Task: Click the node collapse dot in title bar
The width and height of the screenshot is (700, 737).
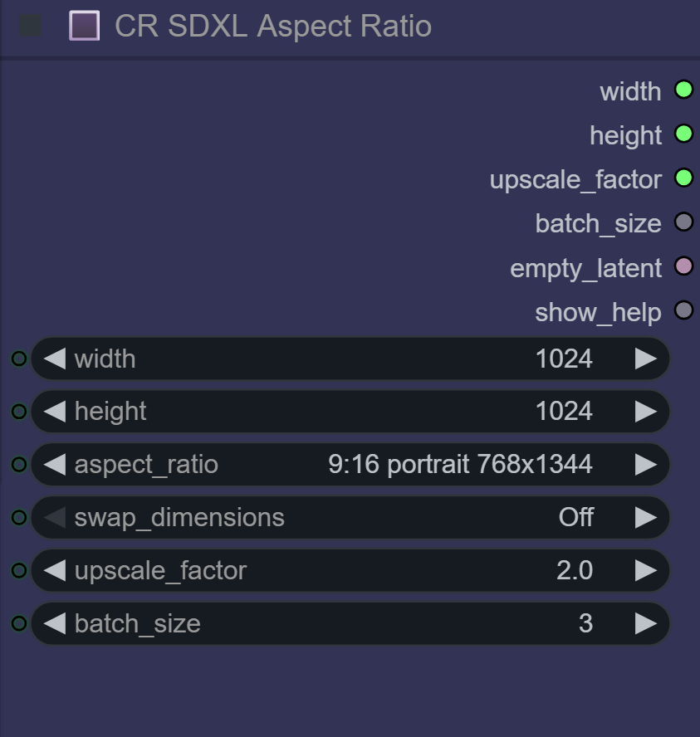Action: pos(31,26)
